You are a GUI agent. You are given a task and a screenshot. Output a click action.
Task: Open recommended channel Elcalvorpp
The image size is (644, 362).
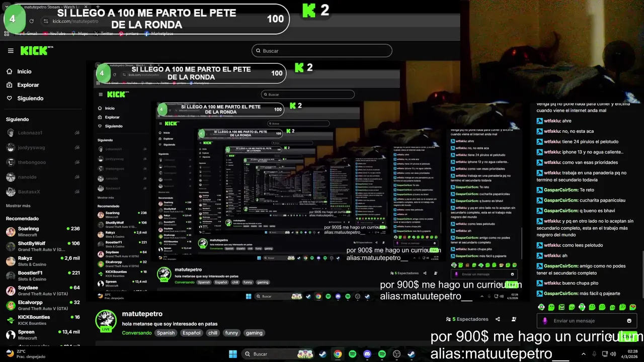(x=43, y=305)
